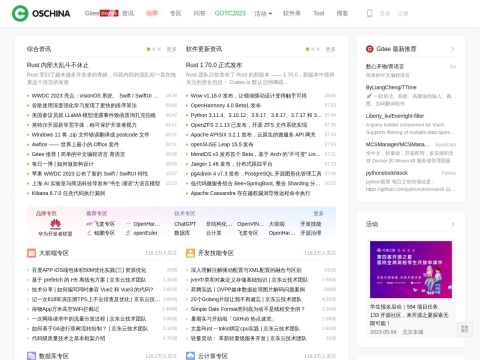The width and height of the screenshot is (480, 360).
Task: Go to the 资讯 nav tab
Action: (128, 13)
